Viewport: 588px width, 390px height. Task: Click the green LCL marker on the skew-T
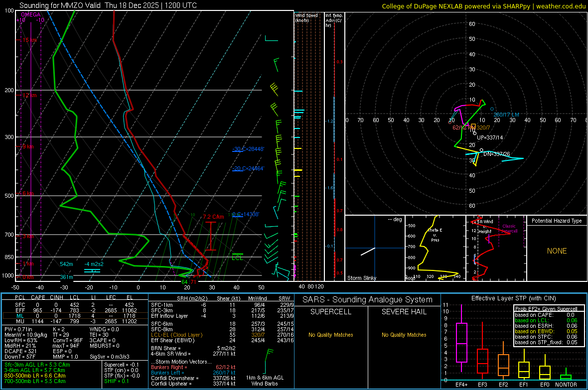click(237, 258)
